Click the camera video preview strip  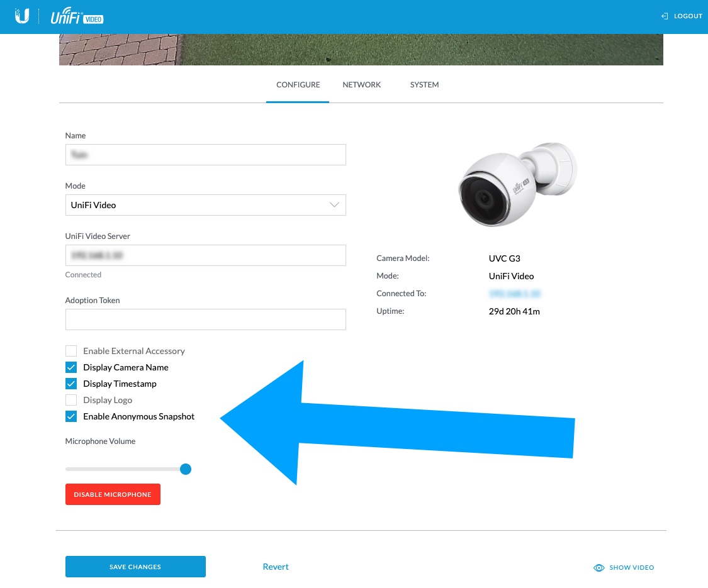[361, 50]
